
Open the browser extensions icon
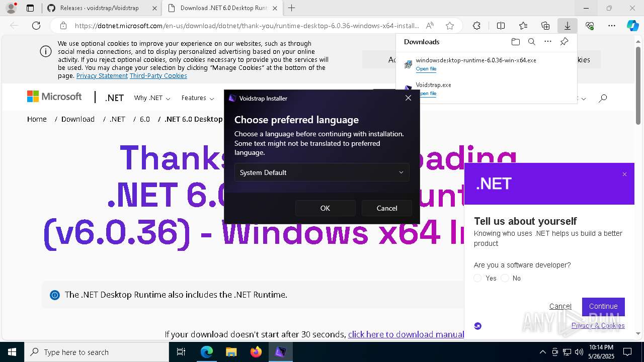tap(476, 26)
